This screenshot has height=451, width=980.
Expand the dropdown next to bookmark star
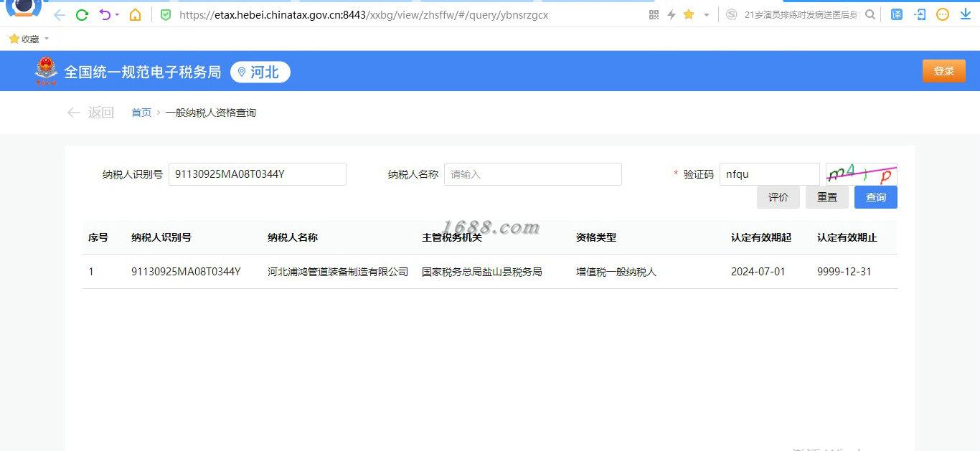pos(706,14)
